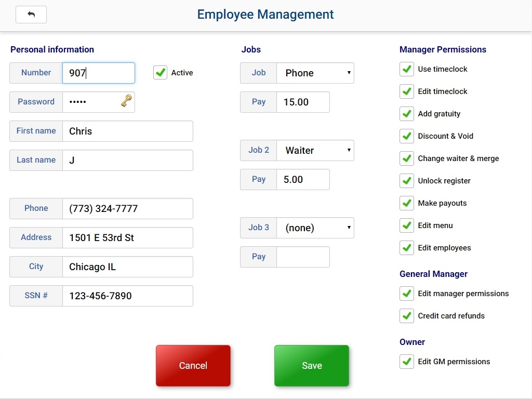Viewport: 532px width, 399px height.
Task: Toggle Make payouts checkbox
Action: [x=406, y=204]
